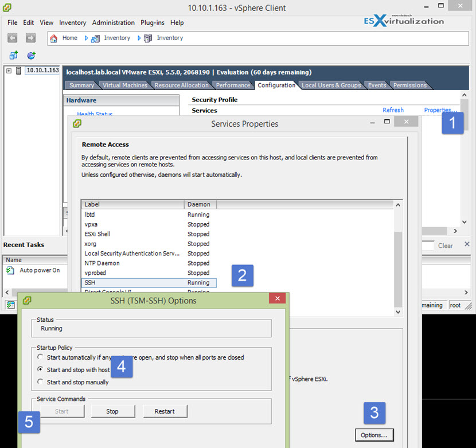Click the Services Properties window logo icon
Screen dimensions: 476x448
(77, 124)
